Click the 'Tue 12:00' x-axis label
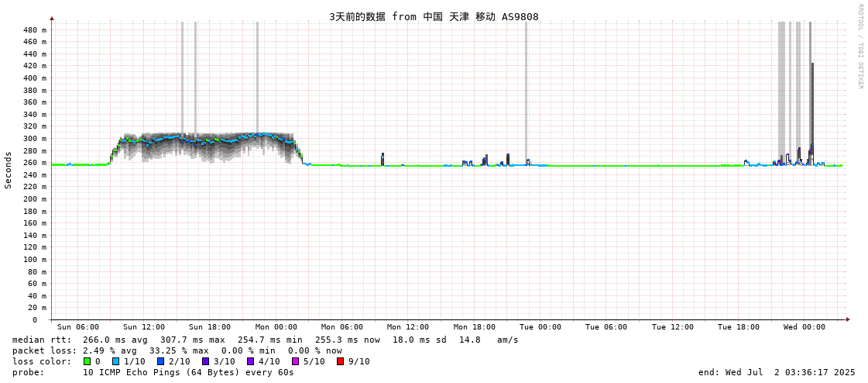This screenshot has width=868, height=383. pyautogui.click(x=673, y=327)
